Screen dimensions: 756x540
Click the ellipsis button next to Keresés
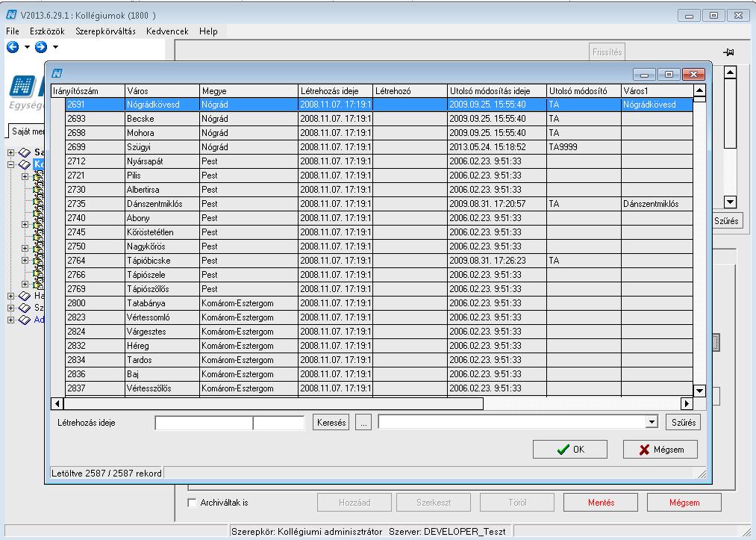(x=363, y=422)
